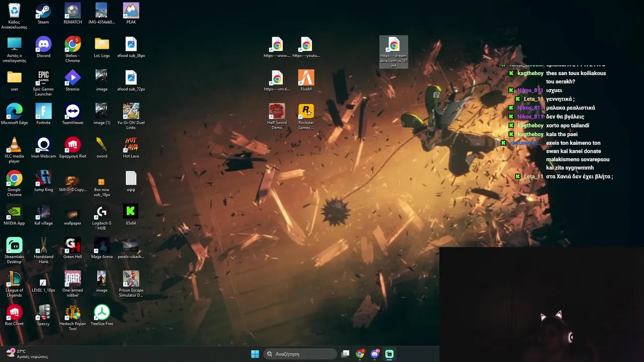Click the username Leta_11 beside 'γεννητικά'
This screenshot has width=644, height=362.
point(533,99)
